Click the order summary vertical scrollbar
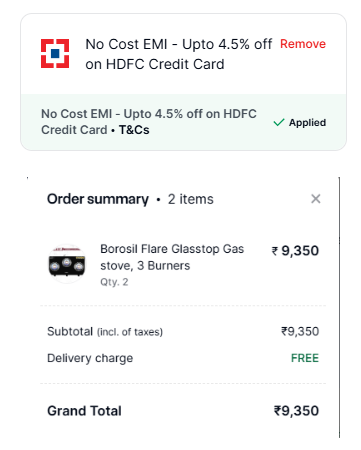This screenshot has height=450, width=361. pos(339,307)
